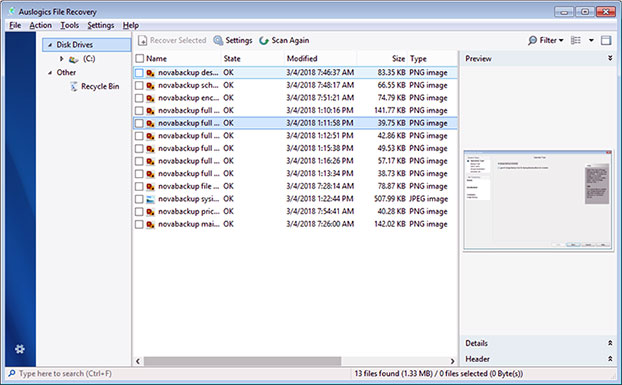The width and height of the screenshot is (622, 385).
Task: Collapse the Disk Drives tree node arrow
Action: pyautogui.click(x=50, y=45)
